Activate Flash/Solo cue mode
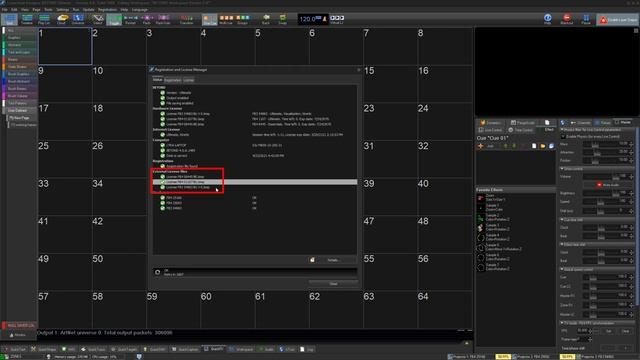This screenshot has height=360, width=640. [163, 19]
